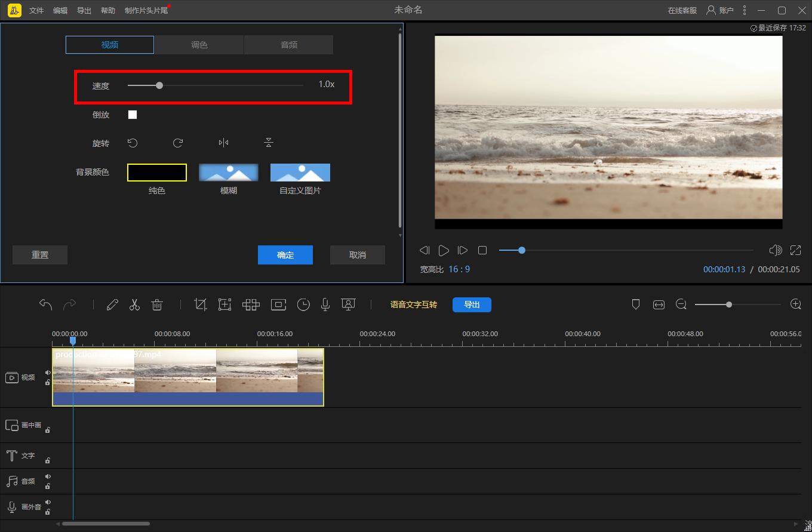
Task: Flip video horizontally
Action: click(x=223, y=143)
